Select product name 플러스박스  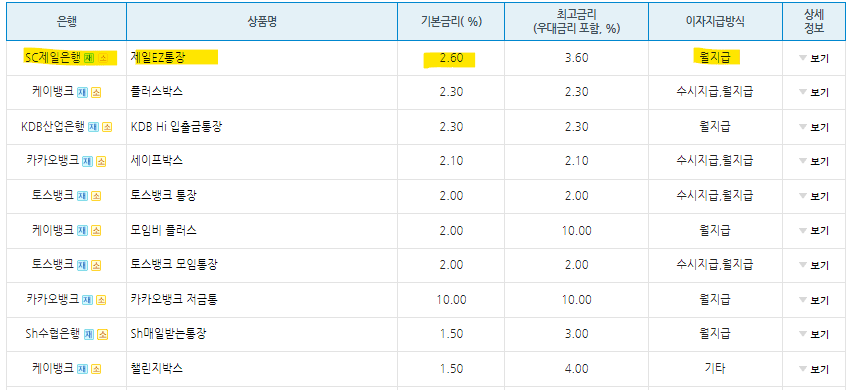click(157, 92)
